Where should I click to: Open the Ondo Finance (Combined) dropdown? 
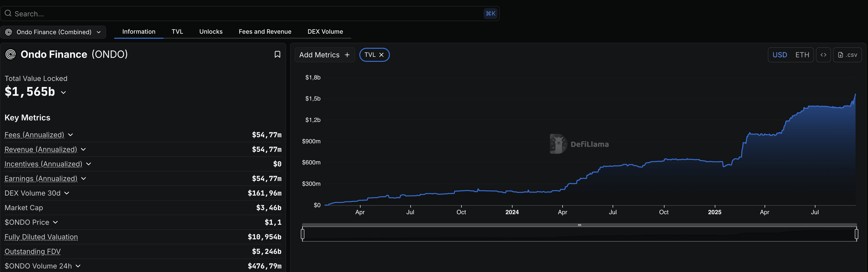point(53,32)
